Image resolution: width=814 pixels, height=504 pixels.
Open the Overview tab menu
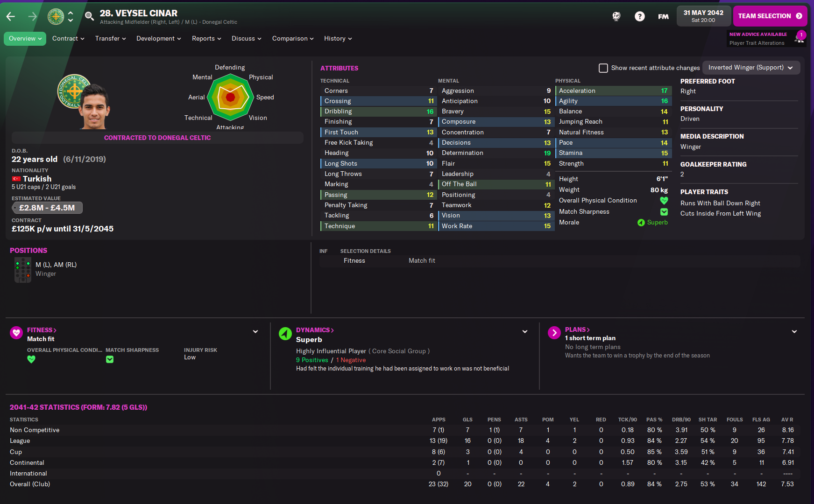pos(25,39)
